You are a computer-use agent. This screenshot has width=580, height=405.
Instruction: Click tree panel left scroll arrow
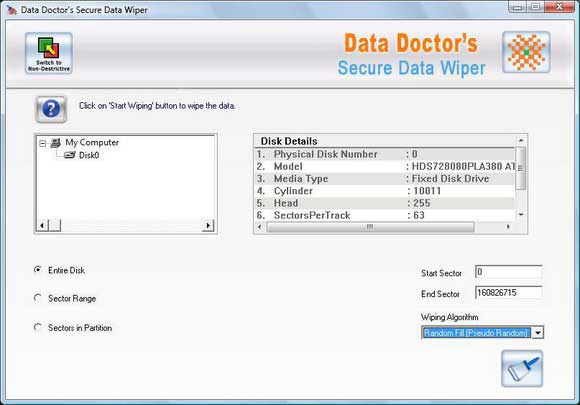[43, 225]
